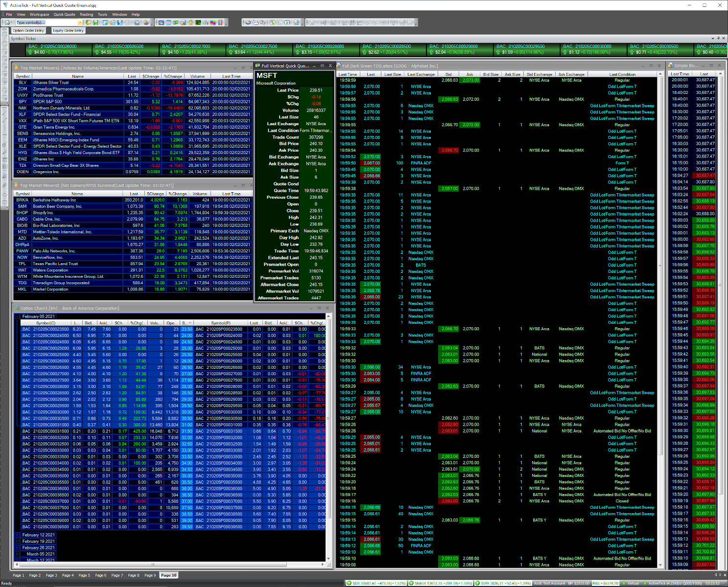Open the Tools menu
The image size is (728, 587).
[x=102, y=15]
